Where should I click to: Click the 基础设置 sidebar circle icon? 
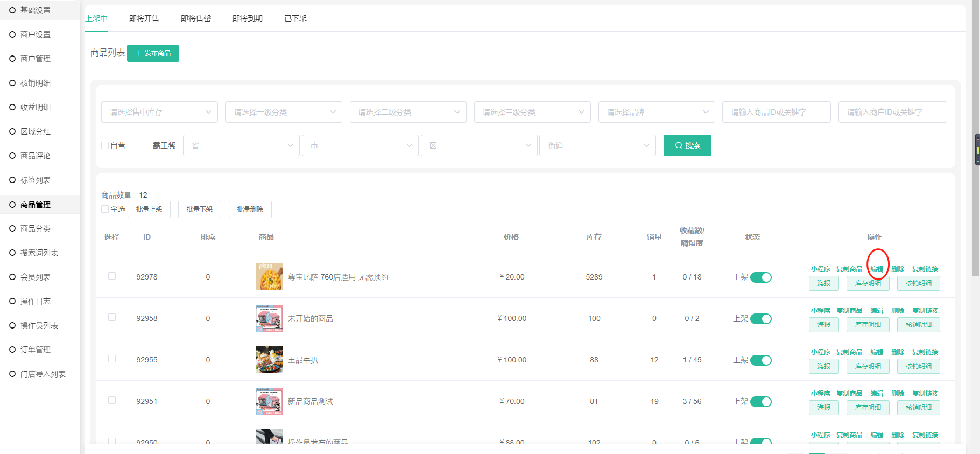coord(12,10)
